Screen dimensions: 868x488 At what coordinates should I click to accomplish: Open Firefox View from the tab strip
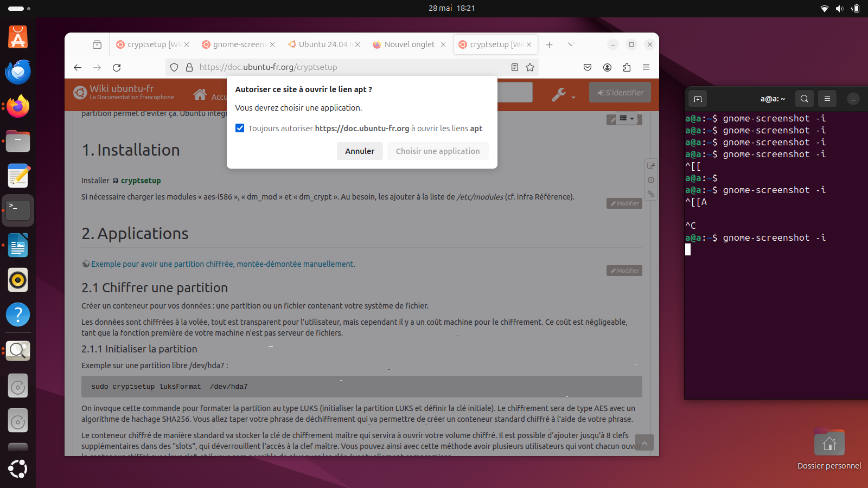[97, 44]
